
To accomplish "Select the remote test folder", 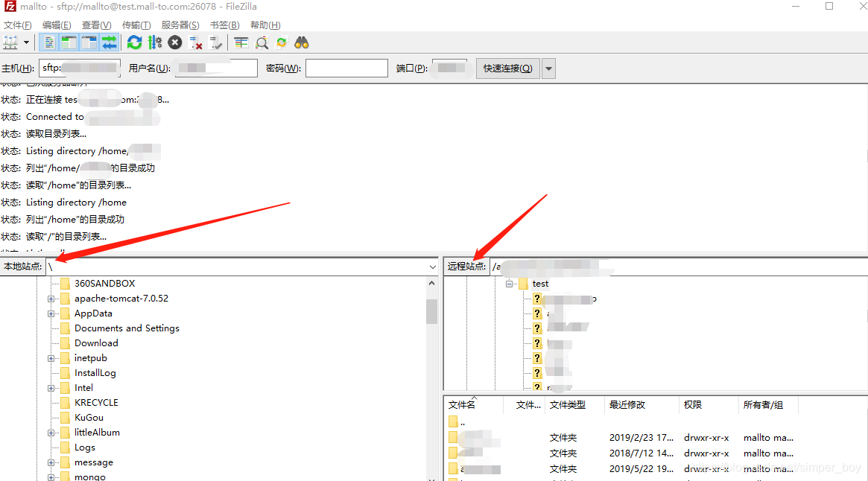I will click(540, 284).
